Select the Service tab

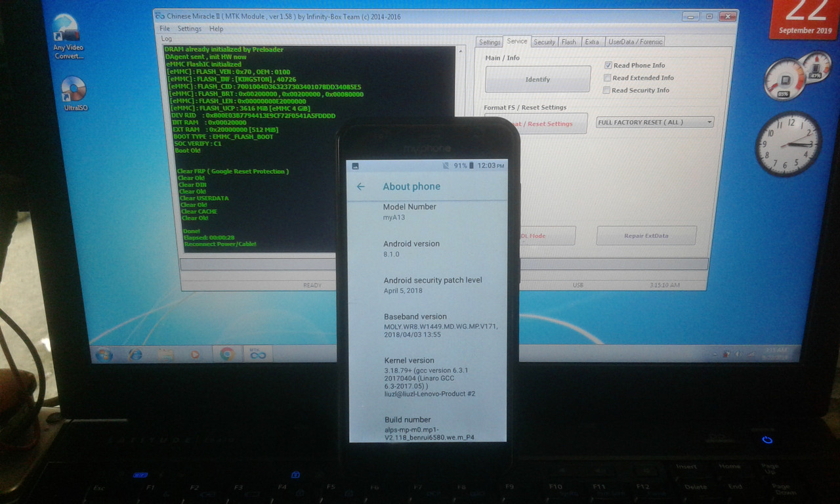click(x=516, y=41)
